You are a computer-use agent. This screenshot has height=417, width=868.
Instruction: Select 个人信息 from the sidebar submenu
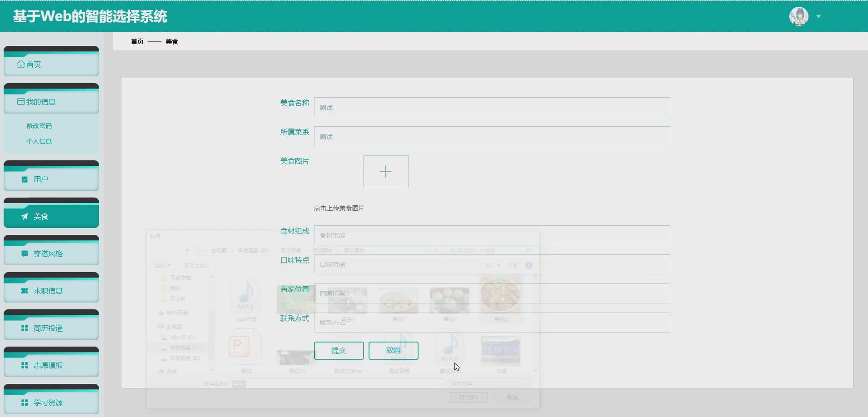tap(39, 141)
